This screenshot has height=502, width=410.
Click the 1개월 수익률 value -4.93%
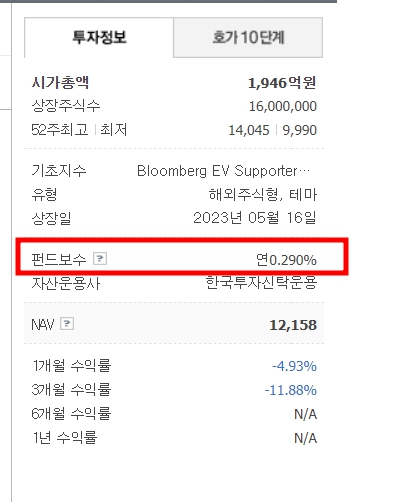[x=294, y=366]
